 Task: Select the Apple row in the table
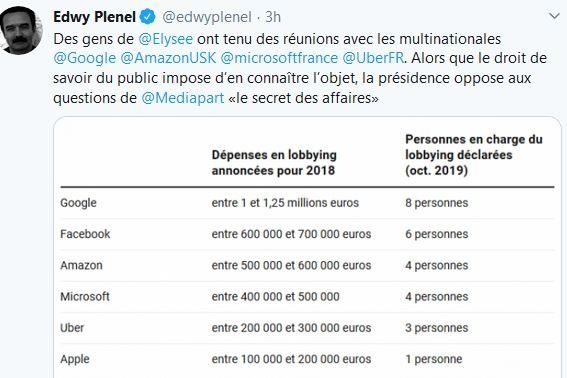tap(307, 359)
